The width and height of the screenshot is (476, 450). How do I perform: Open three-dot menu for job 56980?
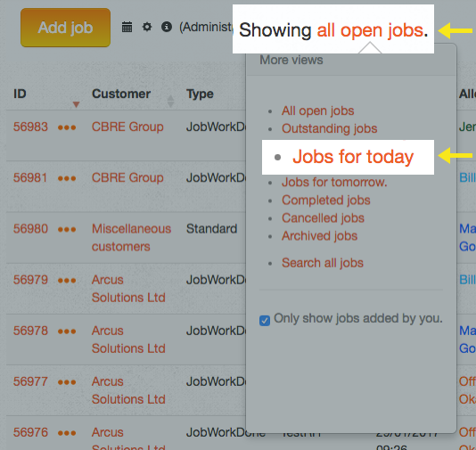click(67, 229)
